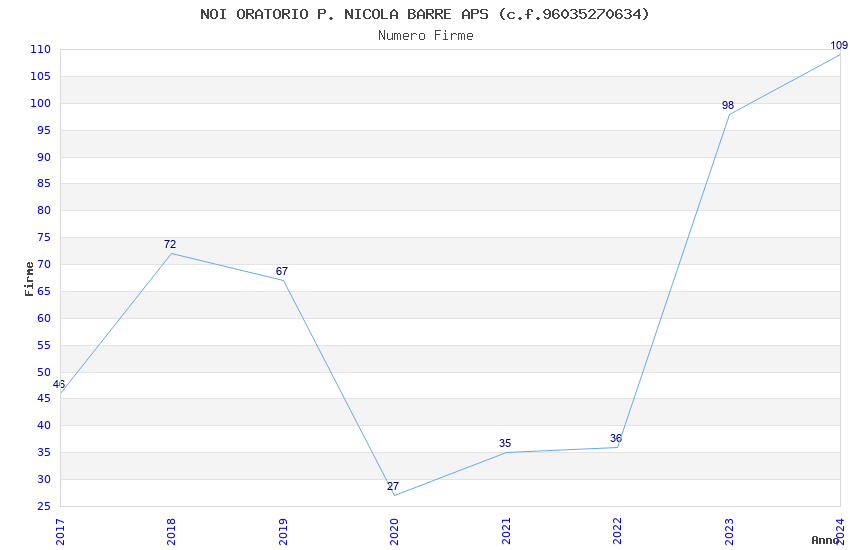Viewport: 850px width, 550px height.
Task: Click the y-axis tick value 35
Action: coord(44,452)
